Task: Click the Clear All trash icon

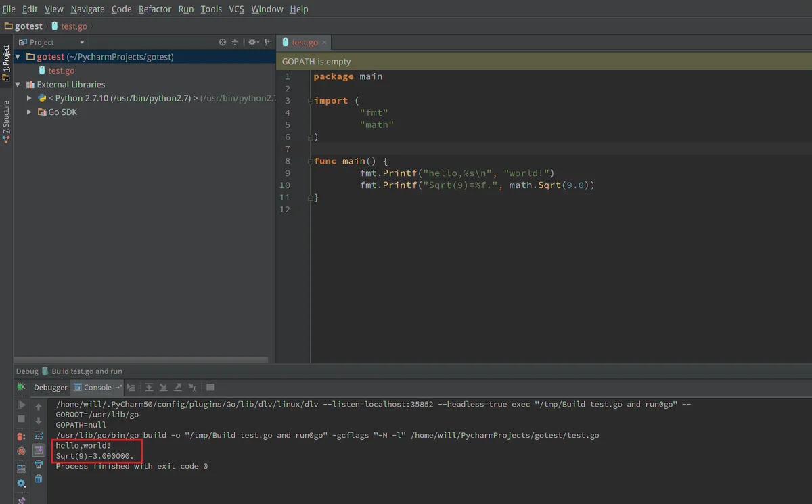Action: pos(39,478)
